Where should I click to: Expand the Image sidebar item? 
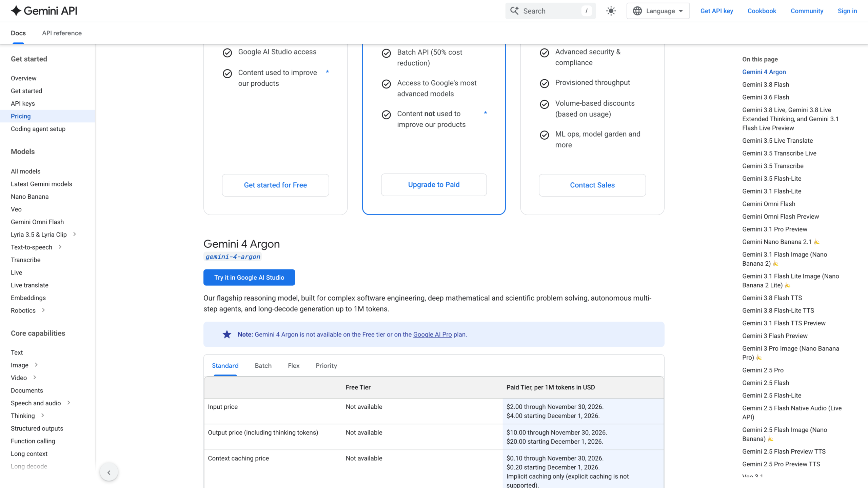[x=36, y=365]
